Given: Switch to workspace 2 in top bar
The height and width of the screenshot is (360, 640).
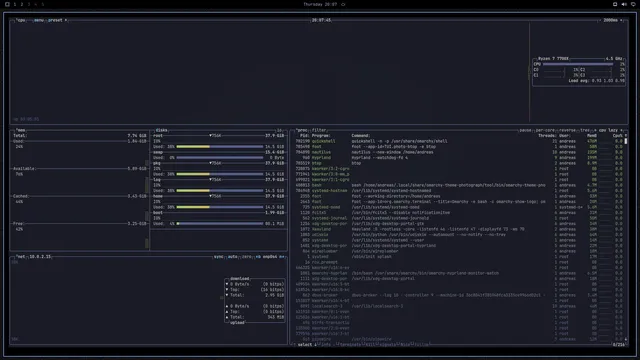Looking at the screenshot, I should click(22, 4).
